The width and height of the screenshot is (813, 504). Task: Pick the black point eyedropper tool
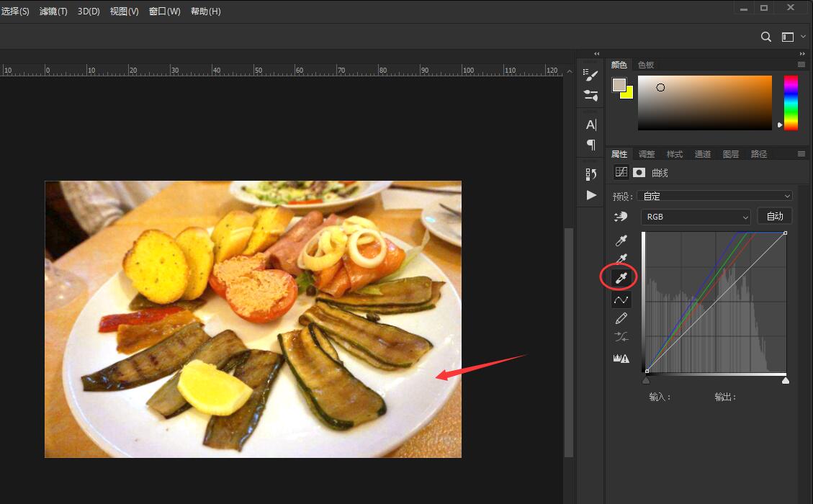(x=621, y=240)
